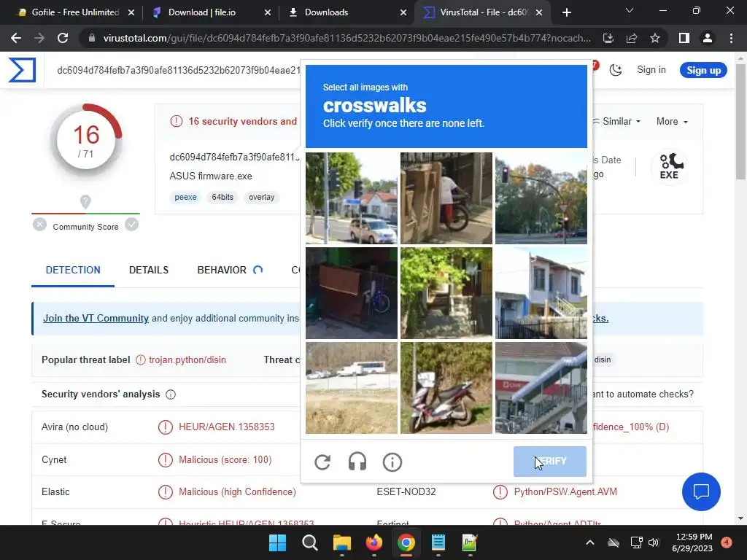Screen dimensions: 747x560
Task: Click Python/PSW.Agent.AVM detection result
Action: (565, 491)
